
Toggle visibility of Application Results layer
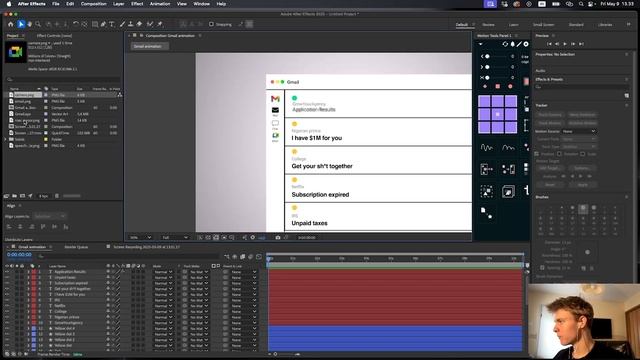click(x=7, y=272)
